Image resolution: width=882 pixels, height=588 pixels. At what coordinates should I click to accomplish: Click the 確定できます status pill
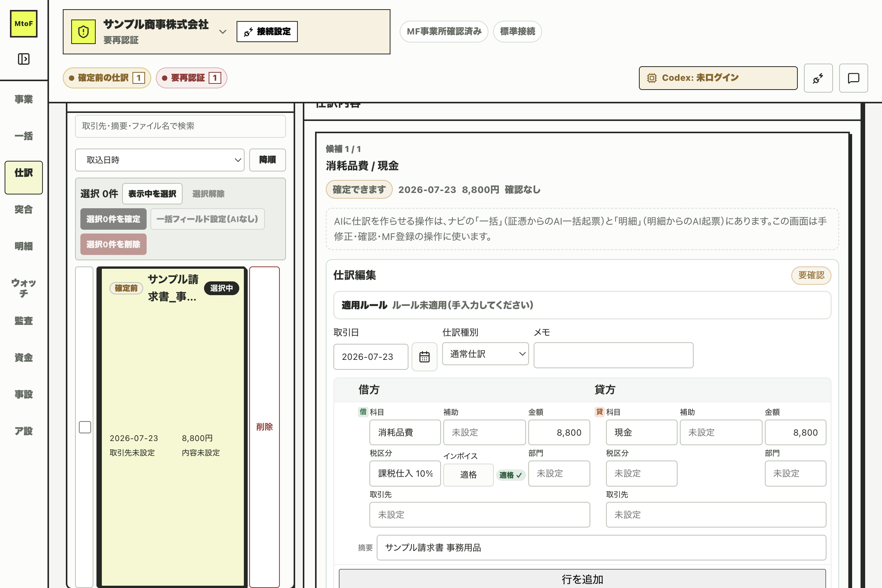click(359, 189)
